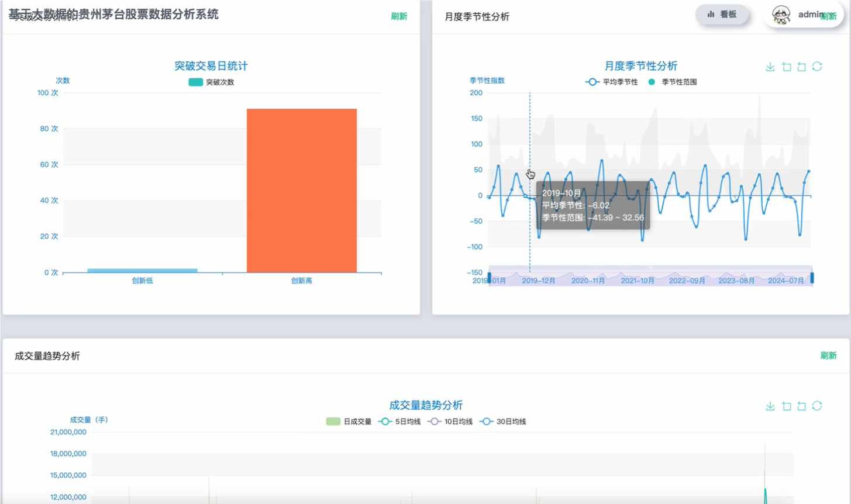Click the right data-zoom slider handle

click(812, 278)
